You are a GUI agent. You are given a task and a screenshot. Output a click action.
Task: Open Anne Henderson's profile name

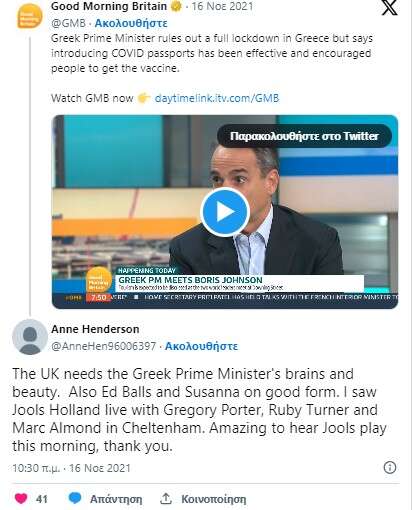tap(95, 329)
